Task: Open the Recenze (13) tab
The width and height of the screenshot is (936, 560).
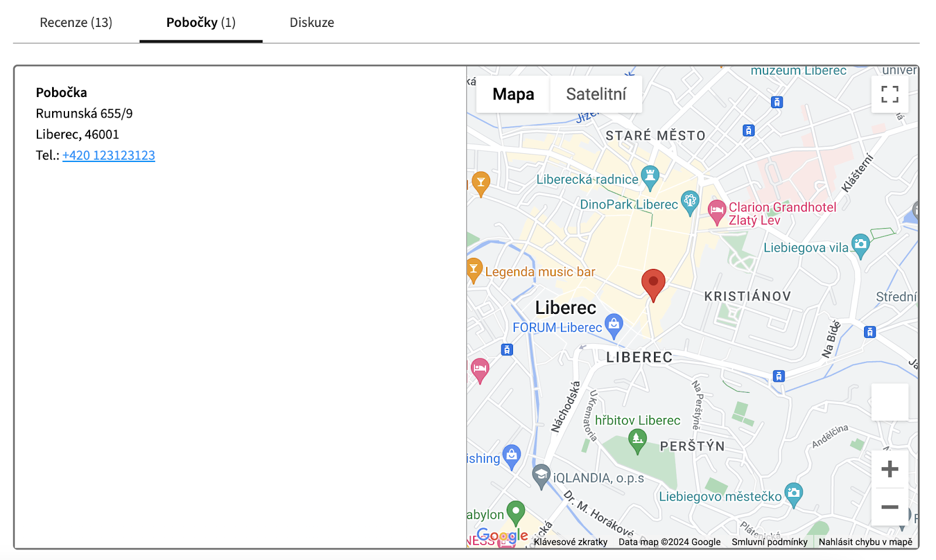Action: (x=76, y=22)
